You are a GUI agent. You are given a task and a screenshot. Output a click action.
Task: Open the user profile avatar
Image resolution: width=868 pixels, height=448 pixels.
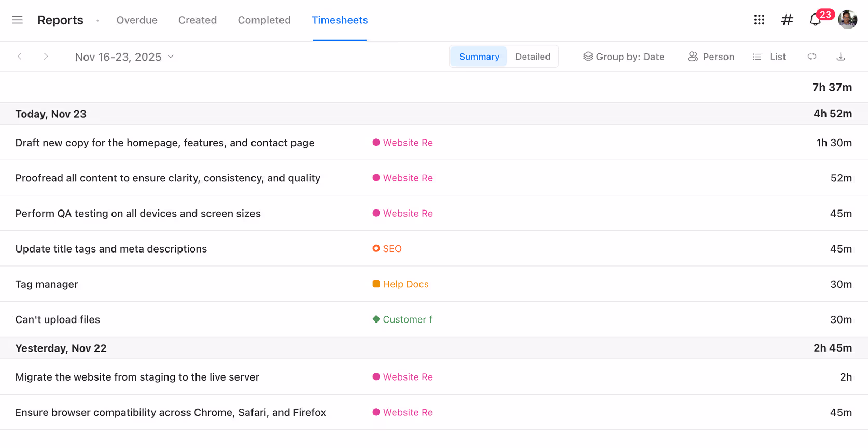(848, 20)
